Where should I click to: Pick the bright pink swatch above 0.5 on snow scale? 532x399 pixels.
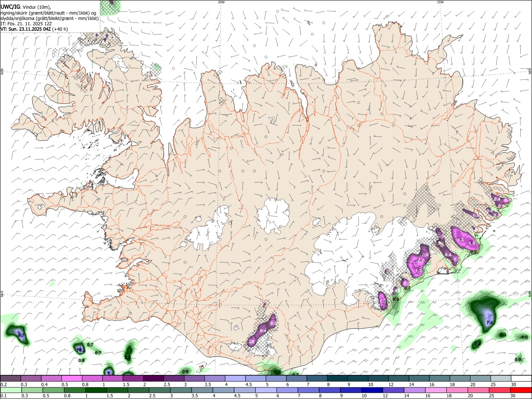71,378
